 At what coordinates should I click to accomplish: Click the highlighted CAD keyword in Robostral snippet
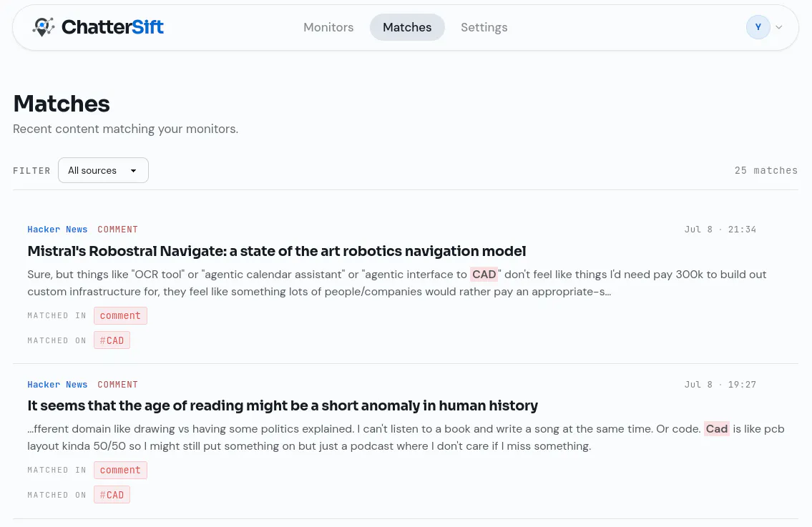pyautogui.click(x=484, y=275)
